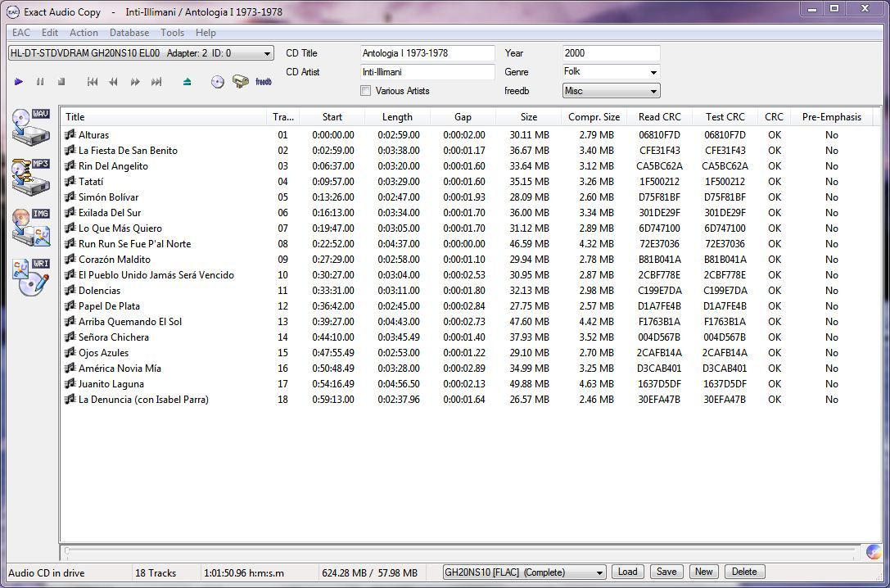Image resolution: width=890 pixels, height=588 pixels.
Task: Select track El Pueblo Unido Jamás Será Vencido
Action: (156, 274)
